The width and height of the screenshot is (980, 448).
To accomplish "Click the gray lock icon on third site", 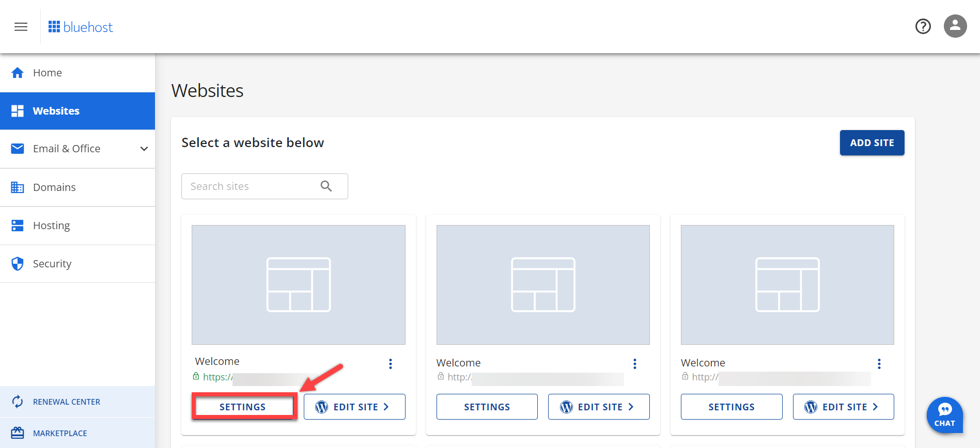I will pos(685,376).
